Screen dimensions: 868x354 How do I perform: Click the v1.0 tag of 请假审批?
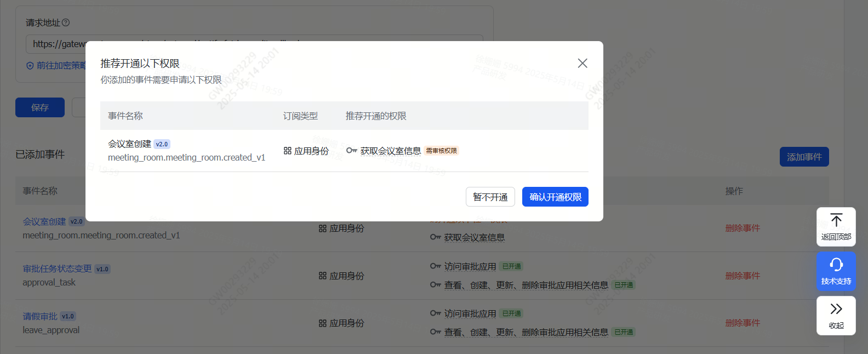pyautogui.click(x=68, y=316)
